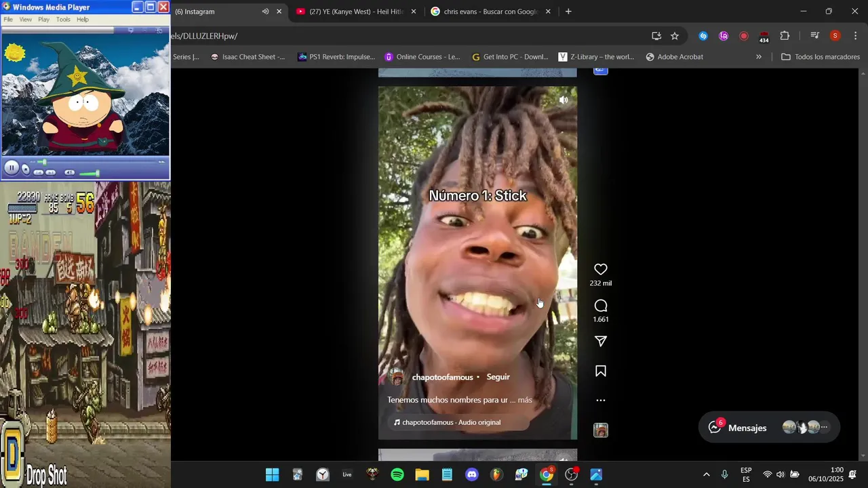Click the install app icon in the address bar
Image resolution: width=868 pixels, height=488 pixels.
[x=656, y=36]
